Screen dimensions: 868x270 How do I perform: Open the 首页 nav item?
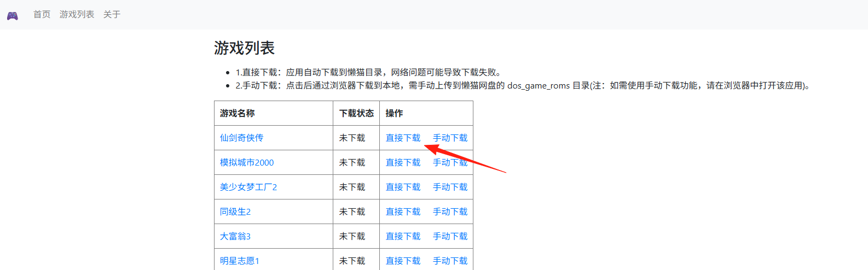(42, 14)
